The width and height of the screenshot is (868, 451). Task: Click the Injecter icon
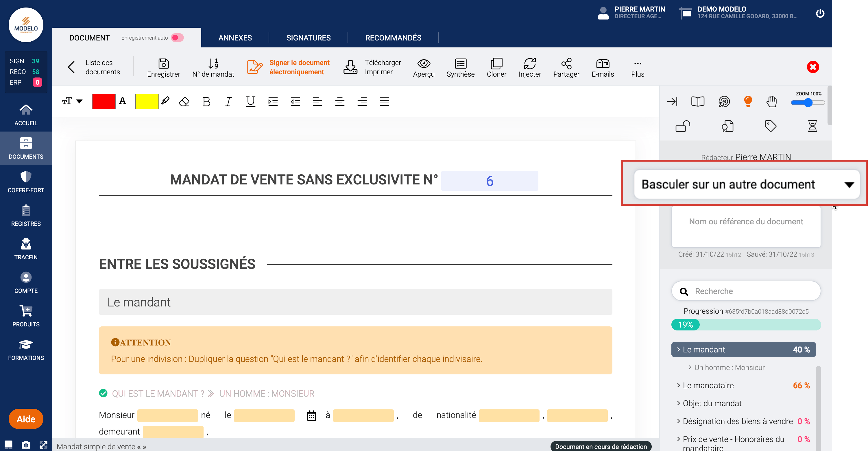(x=529, y=67)
